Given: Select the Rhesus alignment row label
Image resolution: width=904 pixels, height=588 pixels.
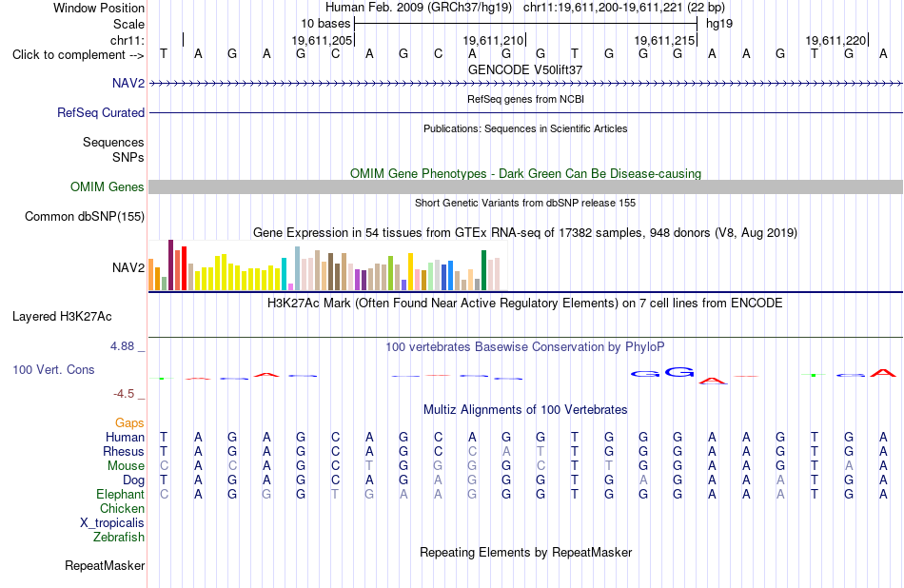Looking at the screenshot, I should tap(124, 451).
